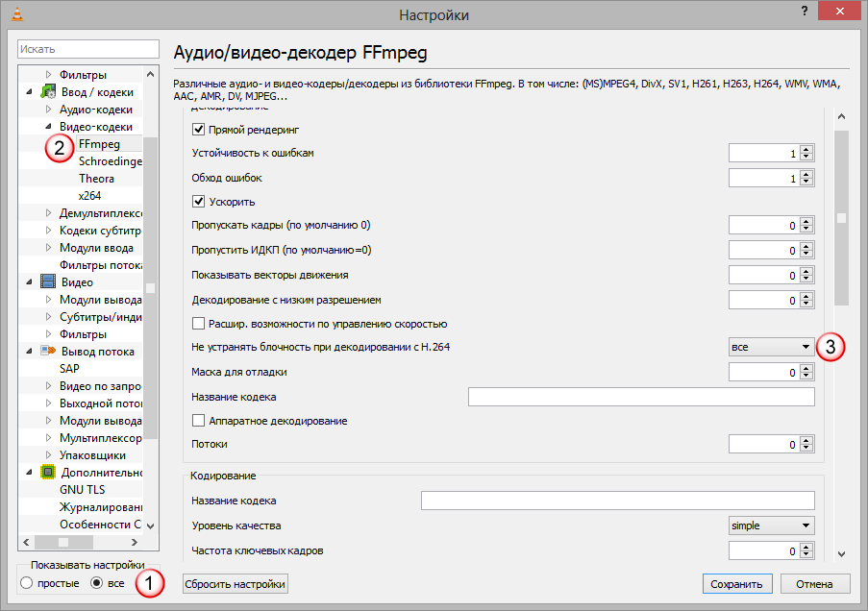Open Уровень качества 'simple' dropdown
Image resolution: width=868 pixels, height=611 pixels.
coord(771,525)
